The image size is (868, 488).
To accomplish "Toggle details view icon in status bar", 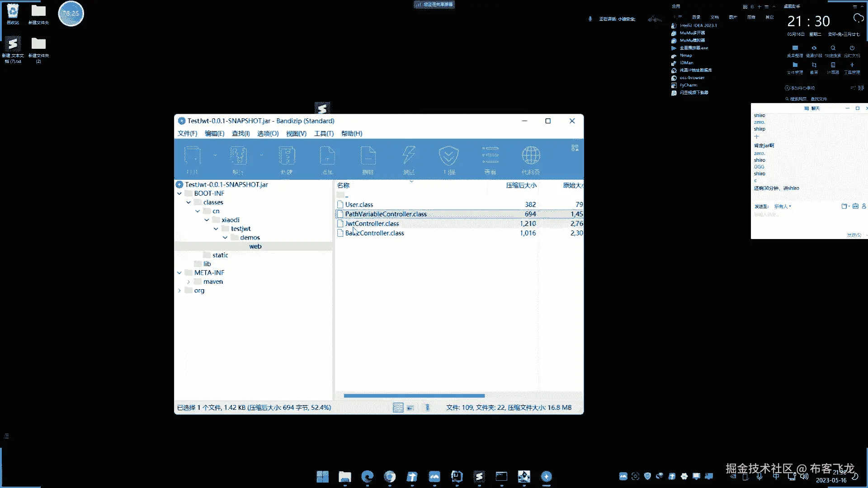I will 398,408.
